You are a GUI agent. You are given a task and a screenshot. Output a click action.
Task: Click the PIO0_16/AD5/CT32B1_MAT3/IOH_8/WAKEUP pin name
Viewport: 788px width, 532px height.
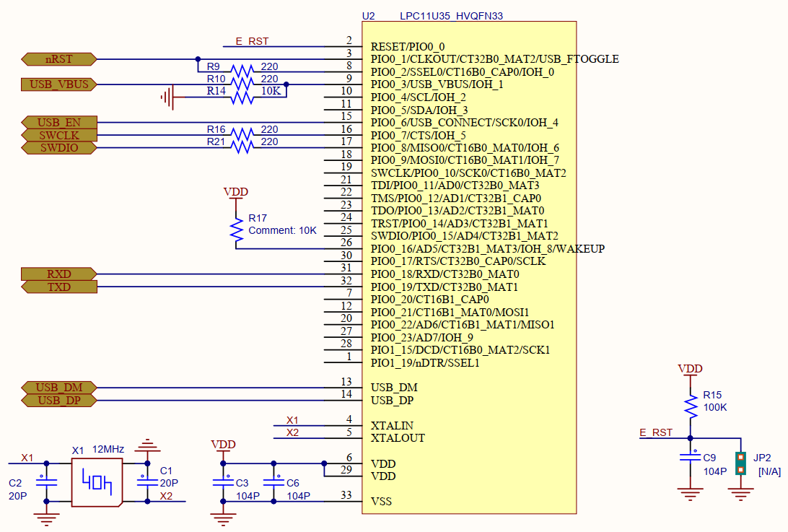point(488,249)
